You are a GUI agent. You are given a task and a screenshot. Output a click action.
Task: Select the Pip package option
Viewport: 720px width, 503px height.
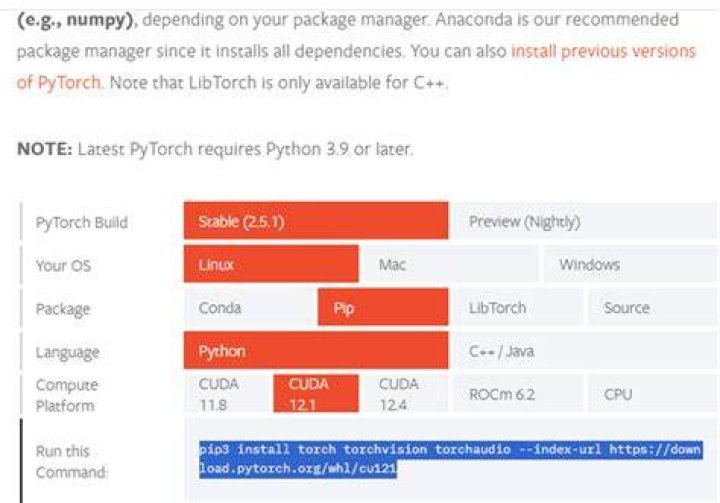(x=383, y=307)
